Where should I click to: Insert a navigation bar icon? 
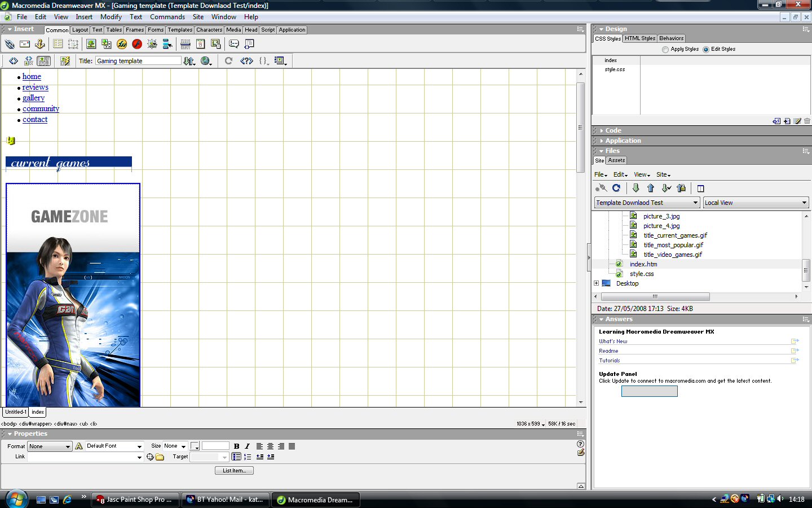pos(167,44)
